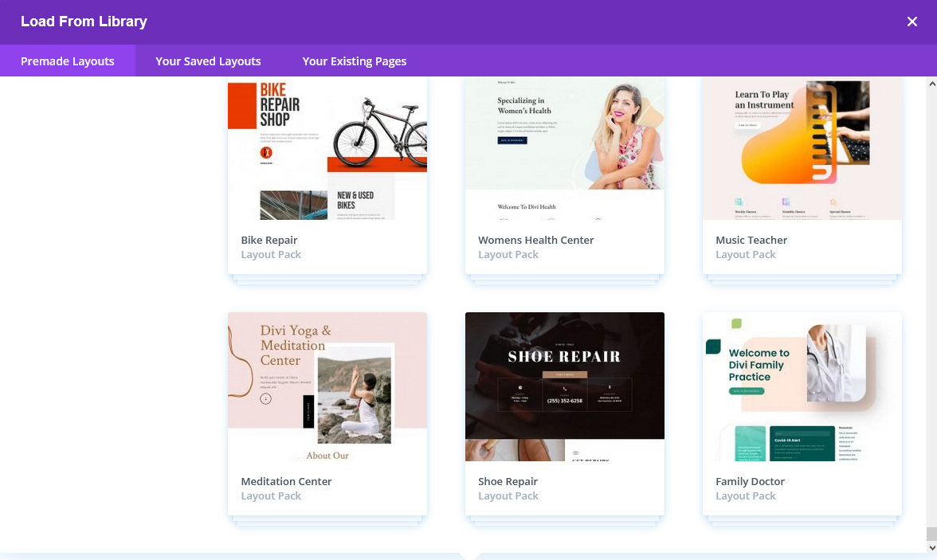Screen dimensions: 937x560
Task: Click the Shoe Repair title text
Action: [x=508, y=481]
